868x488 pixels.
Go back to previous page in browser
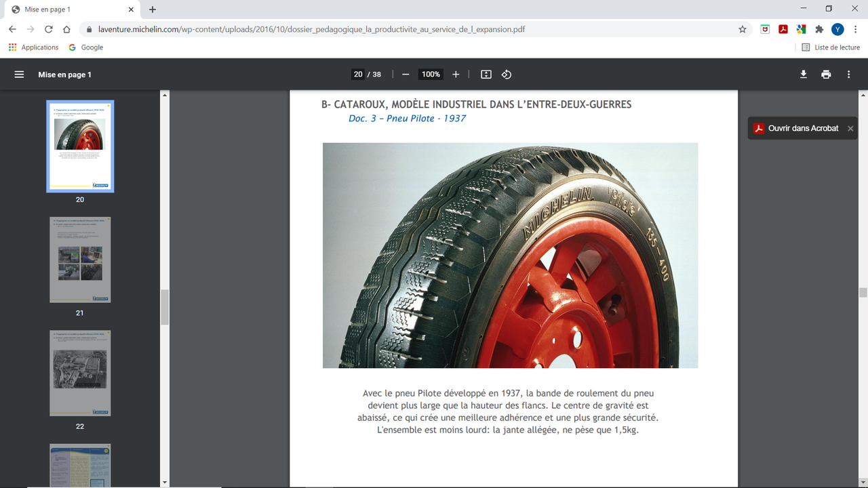[x=12, y=29]
